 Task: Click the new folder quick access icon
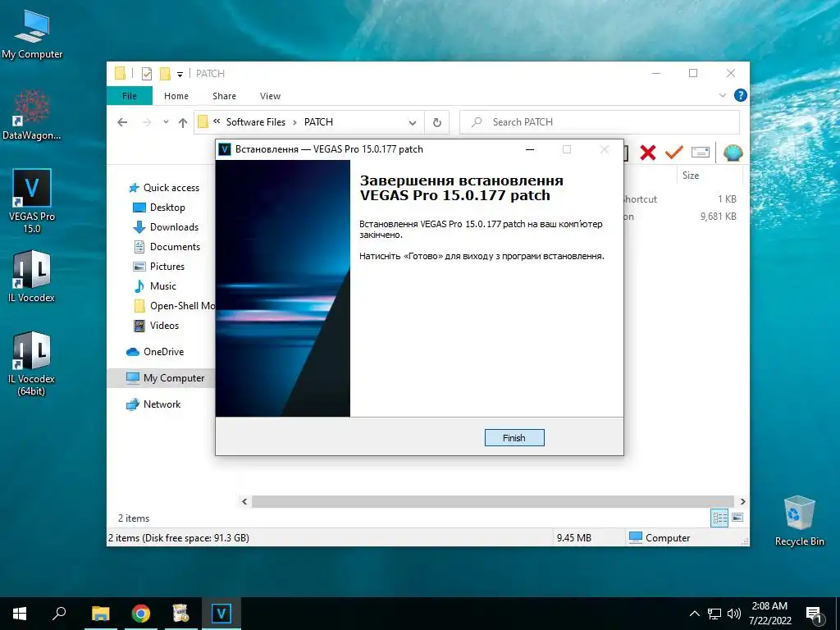(x=165, y=73)
